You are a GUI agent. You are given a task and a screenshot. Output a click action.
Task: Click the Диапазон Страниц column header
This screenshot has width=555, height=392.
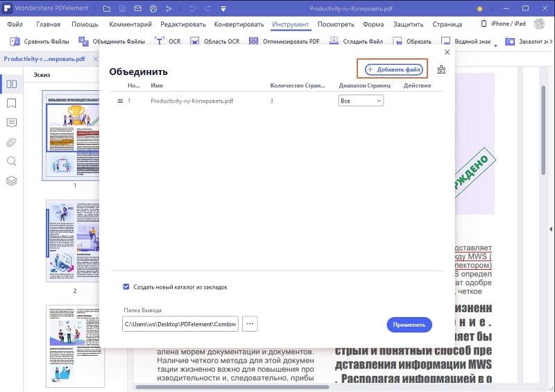coord(365,85)
